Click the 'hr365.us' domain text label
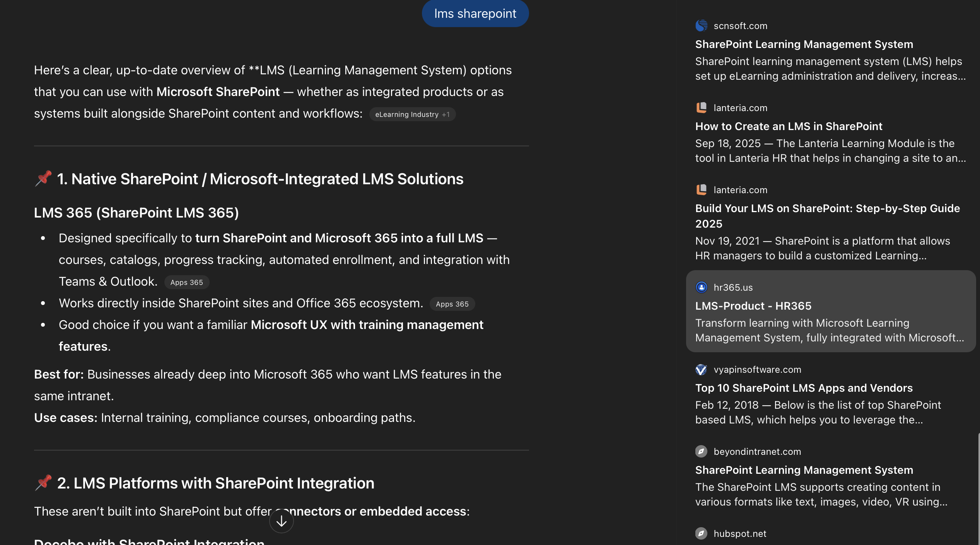 pyautogui.click(x=732, y=287)
